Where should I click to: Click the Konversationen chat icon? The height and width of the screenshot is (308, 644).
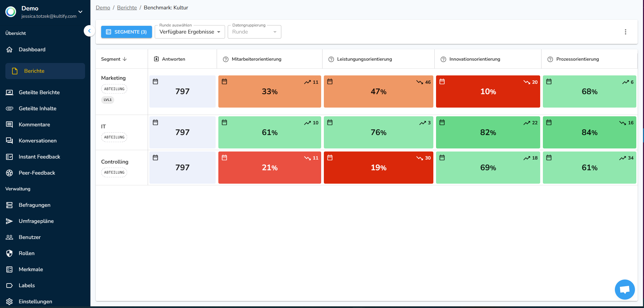pyautogui.click(x=9, y=141)
